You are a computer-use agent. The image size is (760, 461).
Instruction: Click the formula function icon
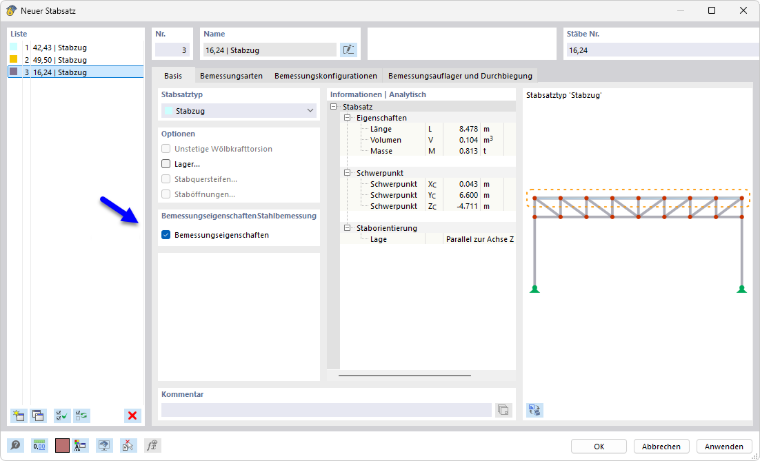[152, 445]
